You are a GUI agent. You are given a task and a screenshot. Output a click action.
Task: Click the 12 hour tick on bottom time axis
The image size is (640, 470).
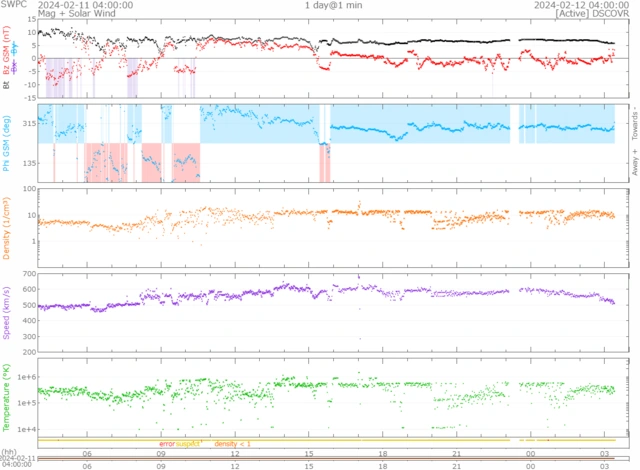[x=235, y=466]
